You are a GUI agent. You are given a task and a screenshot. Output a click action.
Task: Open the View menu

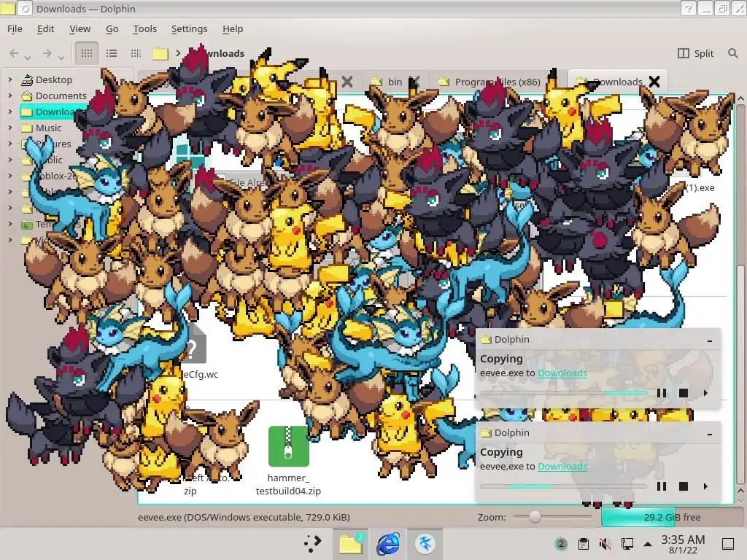coord(80,28)
